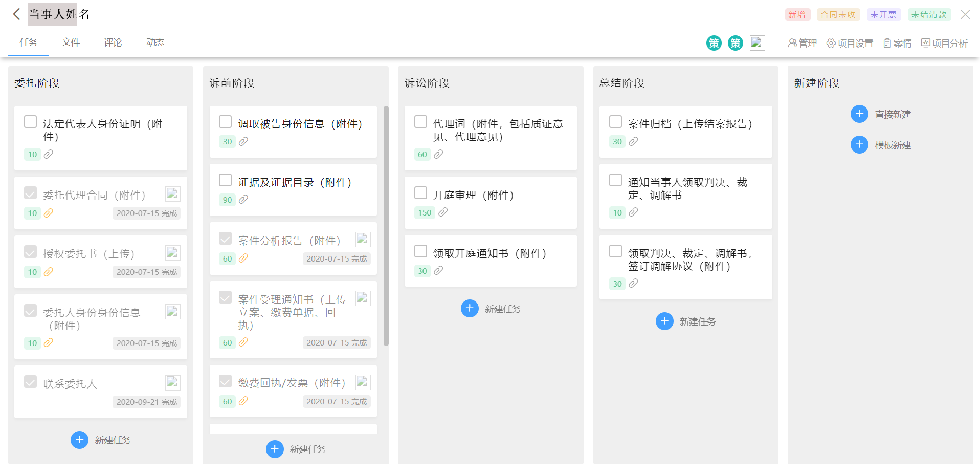
Task: Click attachment icon on 领取开庭通知书 card
Action: (x=438, y=271)
